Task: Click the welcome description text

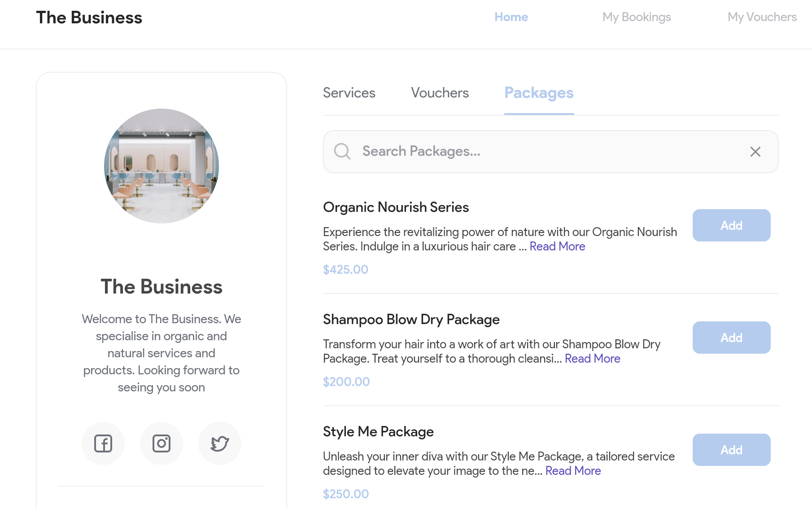Action: tap(162, 353)
